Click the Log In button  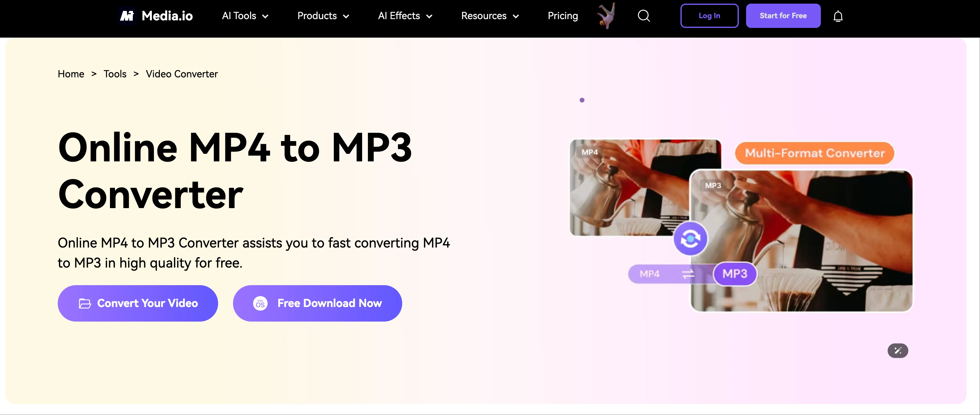(709, 15)
